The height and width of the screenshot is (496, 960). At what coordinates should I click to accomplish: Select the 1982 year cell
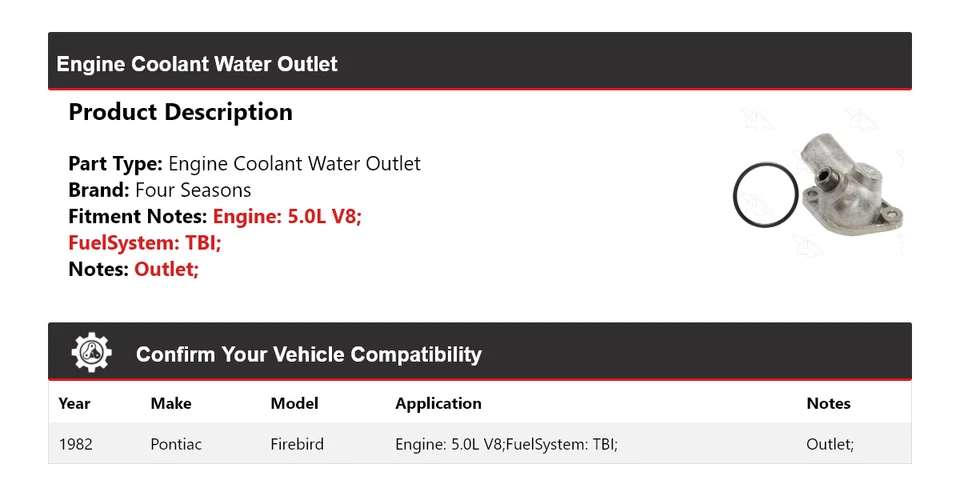76,444
